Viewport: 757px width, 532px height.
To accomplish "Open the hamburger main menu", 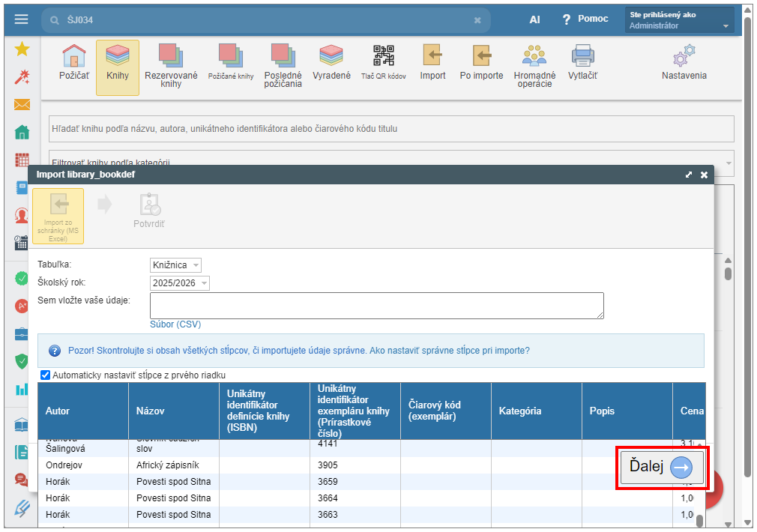I will (x=21, y=19).
